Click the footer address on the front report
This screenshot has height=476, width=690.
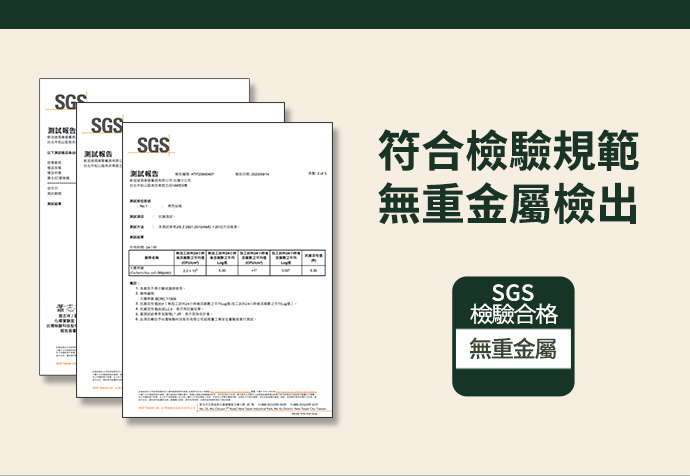(265, 406)
